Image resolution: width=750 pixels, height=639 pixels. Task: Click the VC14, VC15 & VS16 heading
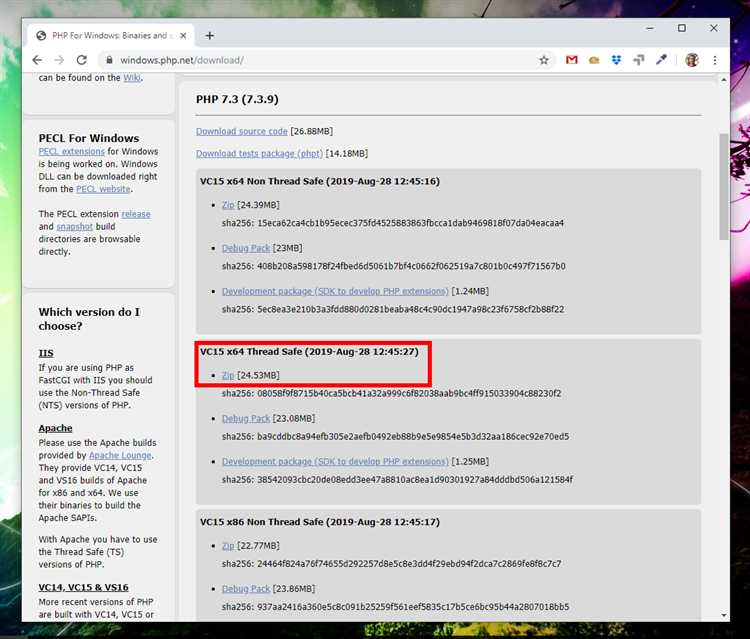tap(84, 587)
